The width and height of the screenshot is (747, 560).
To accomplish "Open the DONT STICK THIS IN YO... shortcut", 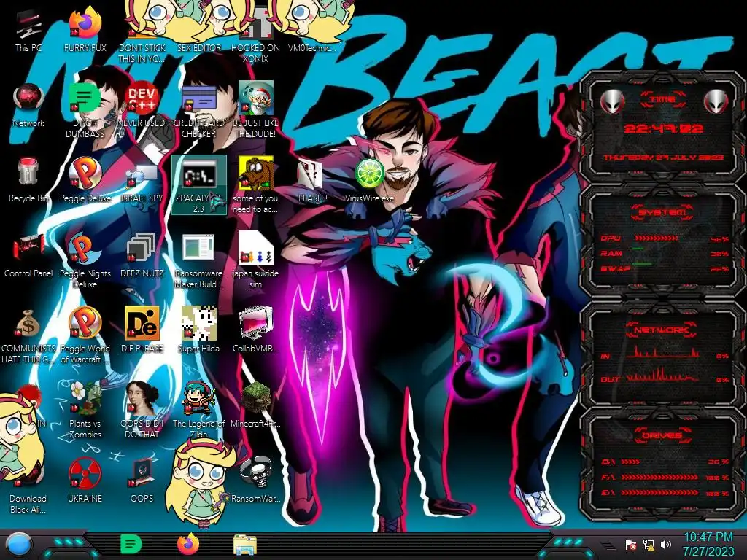I will click(142, 34).
